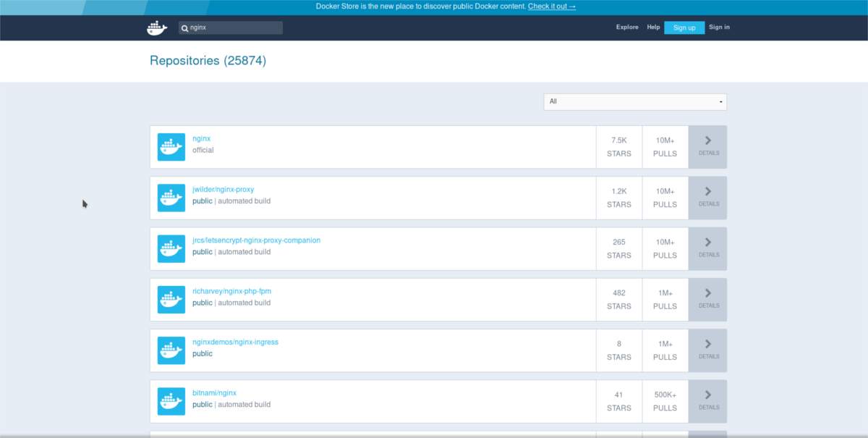This screenshot has height=438, width=868.
Task: Click the official label under nginx
Action: pyautogui.click(x=203, y=151)
